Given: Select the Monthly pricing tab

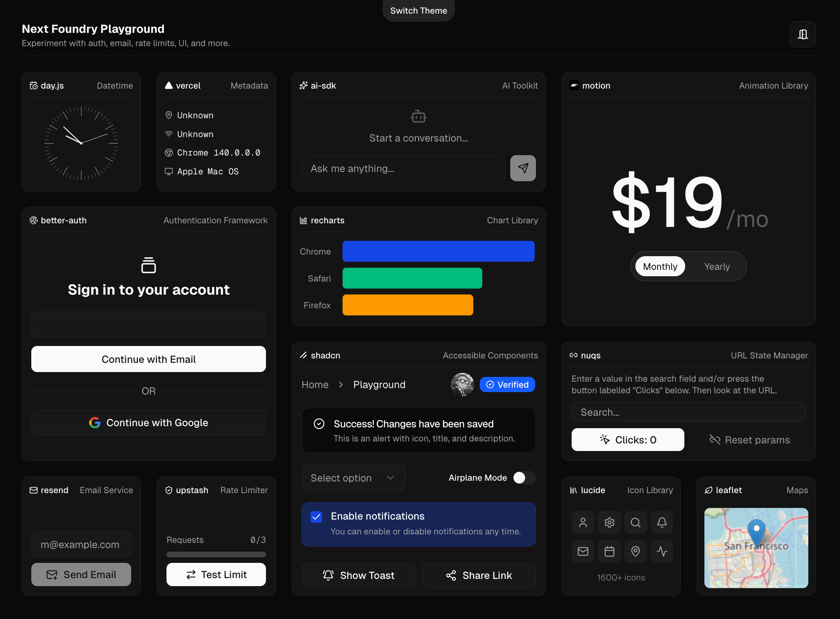Looking at the screenshot, I should [x=660, y=267].
